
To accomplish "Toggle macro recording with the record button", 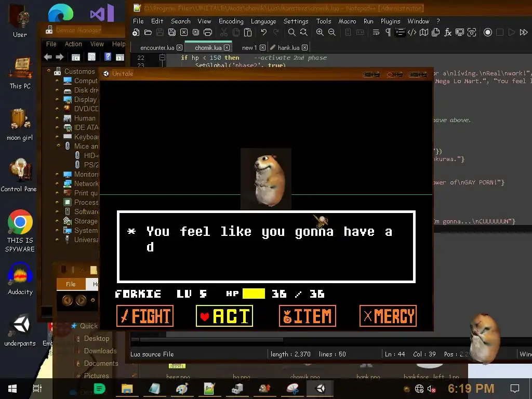I will tap(487, 32).
